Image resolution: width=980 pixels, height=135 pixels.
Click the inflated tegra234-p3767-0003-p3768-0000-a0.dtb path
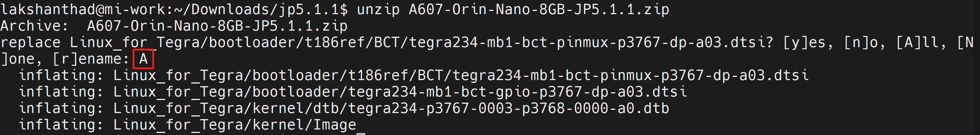click(x=392, y=108)
